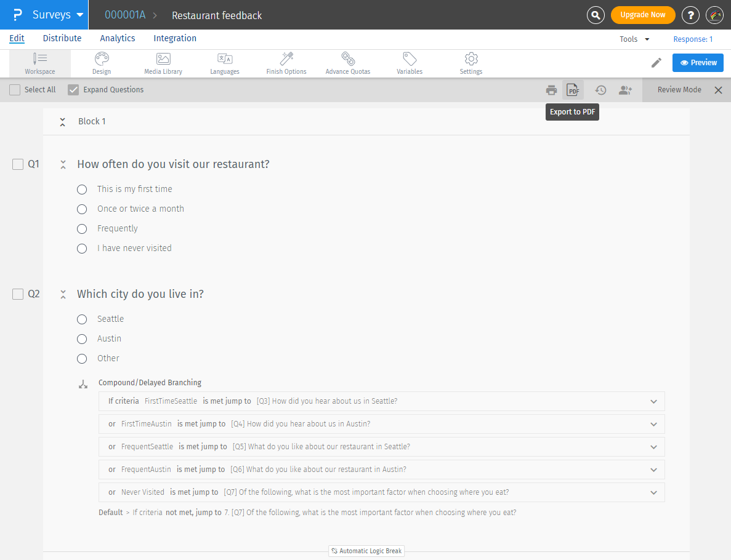731x560 pixels.
Task: Open the Response: 1 link
Action: (x=693, y=39)
